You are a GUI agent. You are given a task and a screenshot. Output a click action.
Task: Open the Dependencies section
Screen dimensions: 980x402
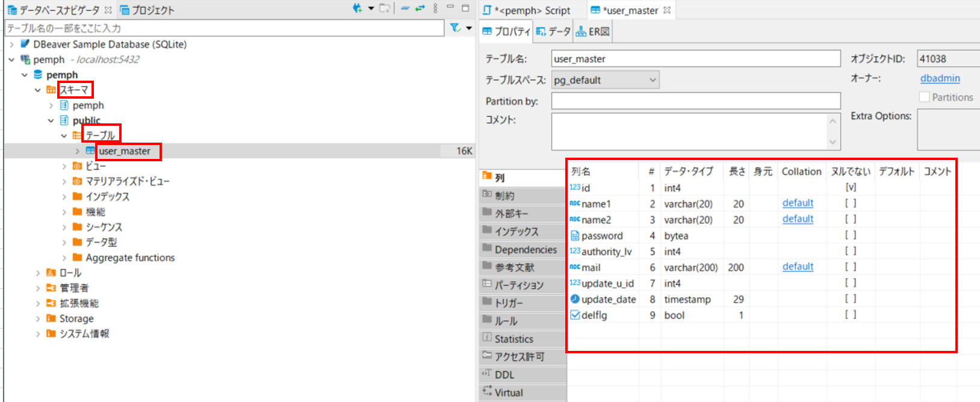pos(523,249)
